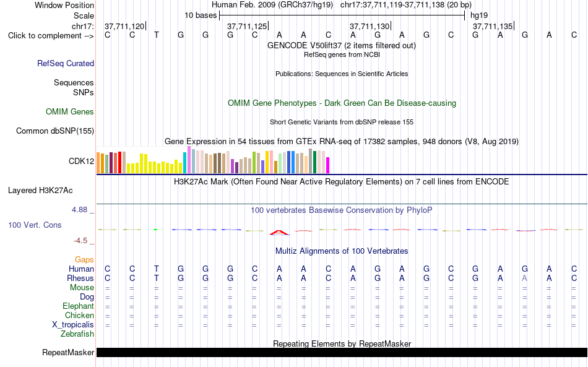Open the OMIM Gene Phenotypes track title
The image size is (588, 367).
(x=342, y=103)
